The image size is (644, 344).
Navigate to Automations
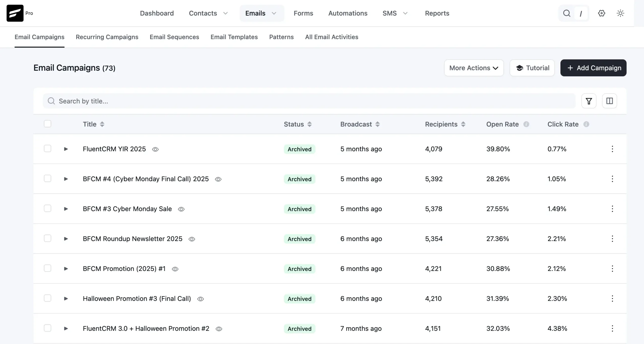[348, 13]
